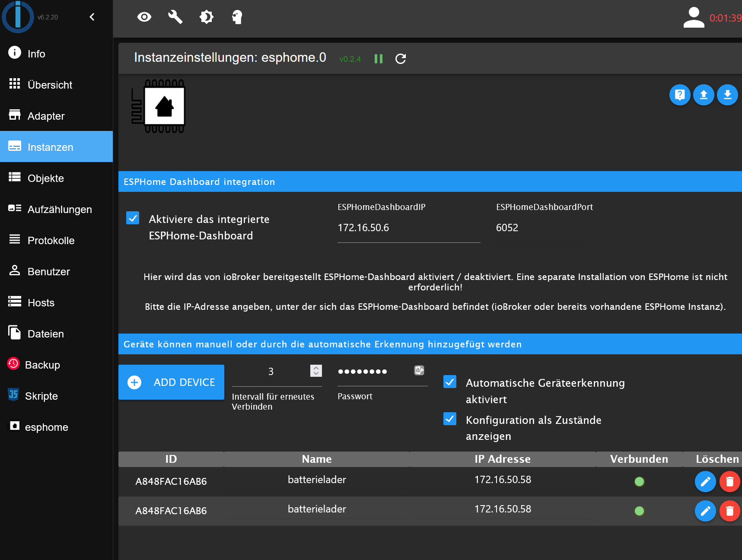Click second row IP 172.16.50.58

coord(503,509)
